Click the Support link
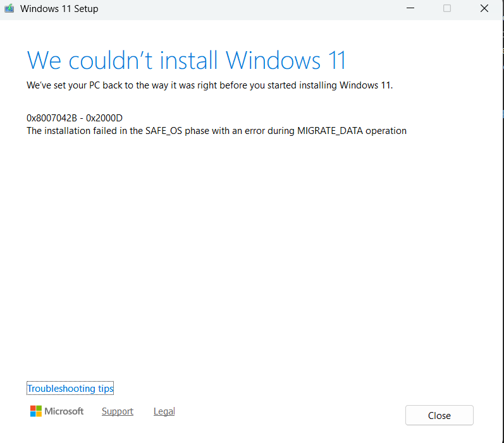The height and width of the screenshot is (443, 504). (x=118, y=411)
